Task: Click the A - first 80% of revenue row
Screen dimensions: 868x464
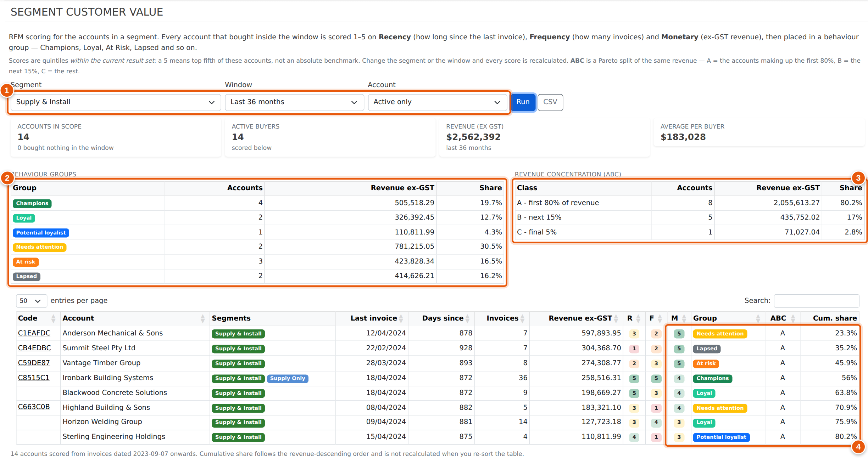Action: (689, 203)
